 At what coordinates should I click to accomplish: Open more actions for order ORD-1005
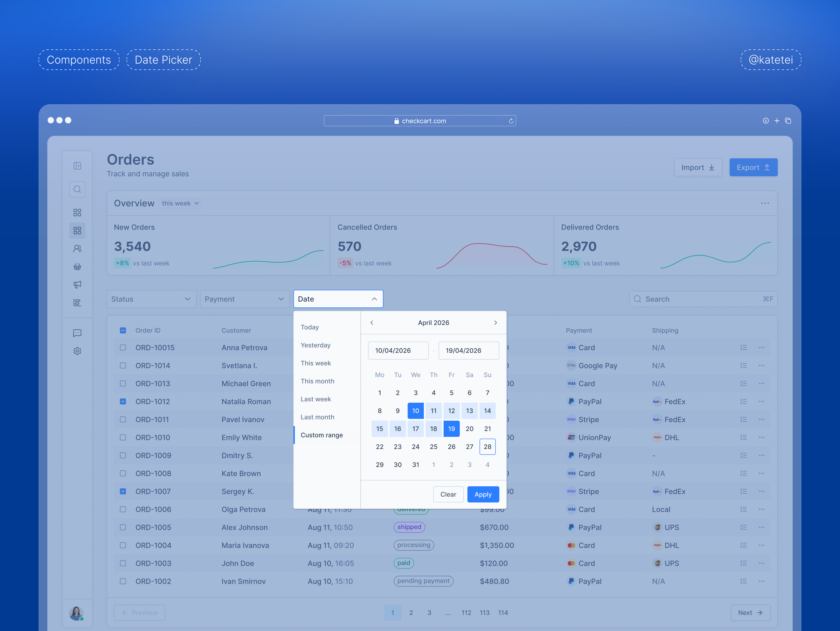(x=761, y=527)
